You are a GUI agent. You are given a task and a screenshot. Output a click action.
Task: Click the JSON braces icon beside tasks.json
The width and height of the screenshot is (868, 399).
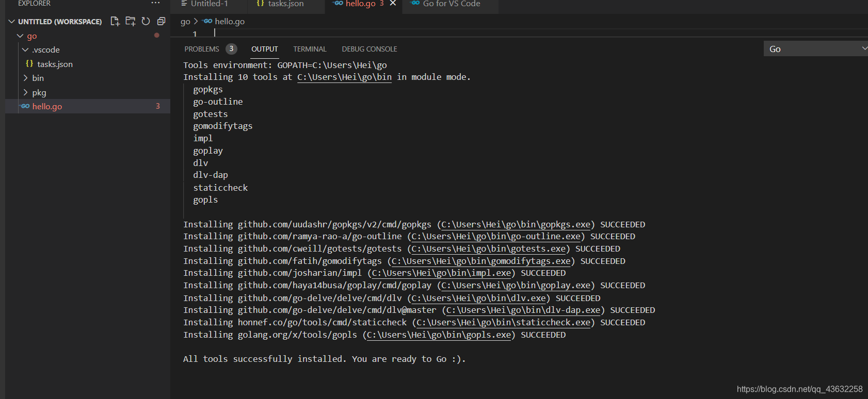coord(29,63)
